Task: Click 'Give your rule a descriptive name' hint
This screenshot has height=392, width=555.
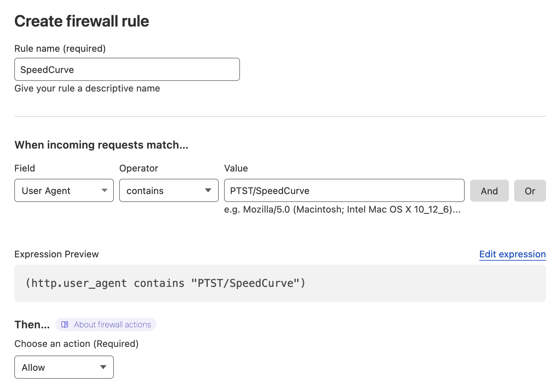Action: [87, 89]
